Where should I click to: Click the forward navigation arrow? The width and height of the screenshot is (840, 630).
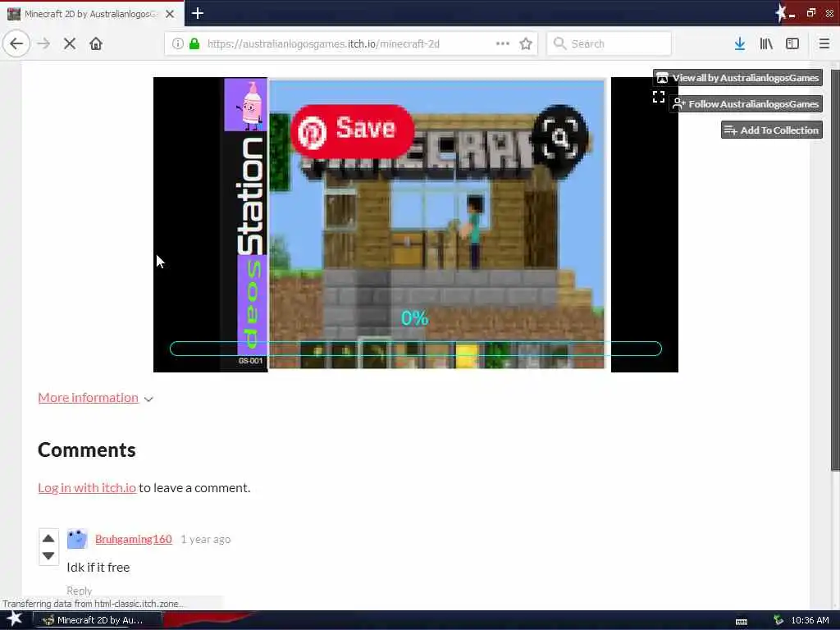click(43, 43)
